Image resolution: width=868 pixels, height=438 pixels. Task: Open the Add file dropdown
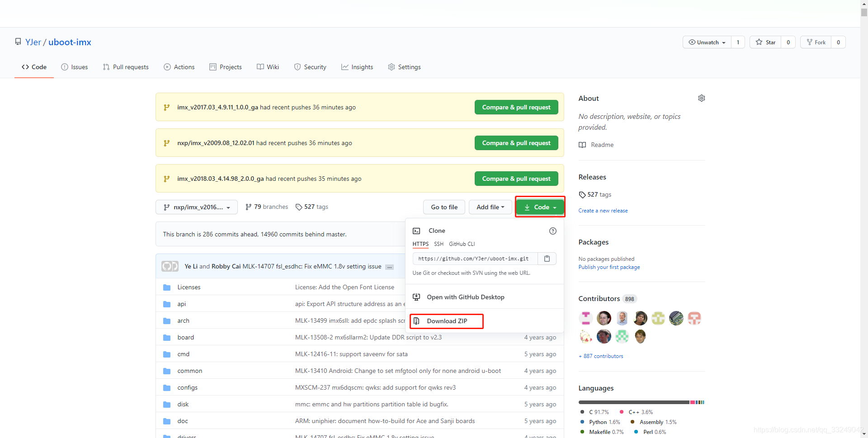click(491, 207)
